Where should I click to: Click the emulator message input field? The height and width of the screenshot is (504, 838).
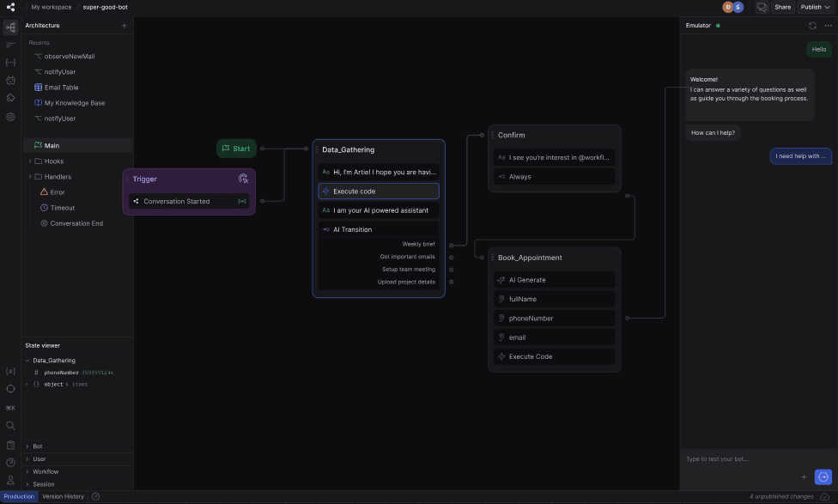(x=738, y=459)
